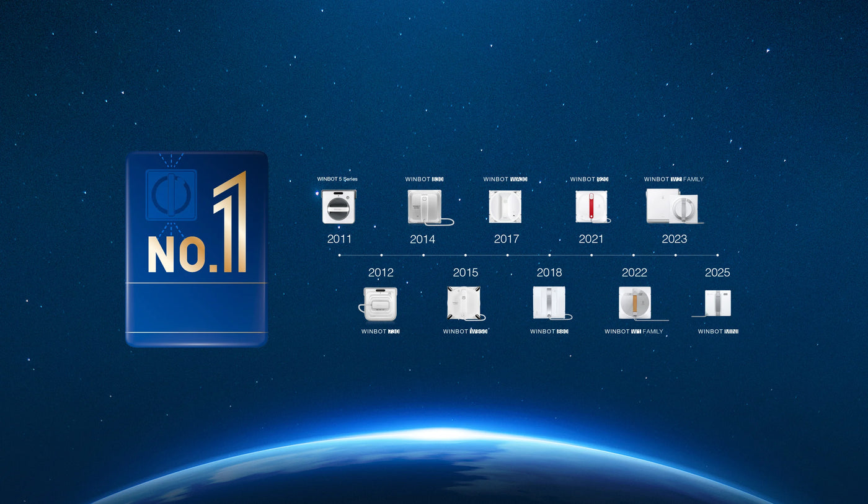868x504 pixels.
Task: Open the red-striped WINBOT 920 image
Action: click(x=591, y=206)
